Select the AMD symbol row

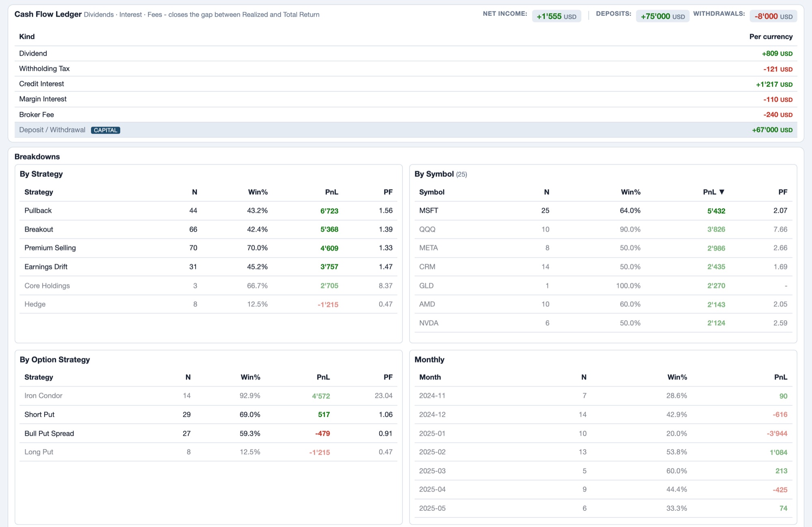click(x=603, y=304)
